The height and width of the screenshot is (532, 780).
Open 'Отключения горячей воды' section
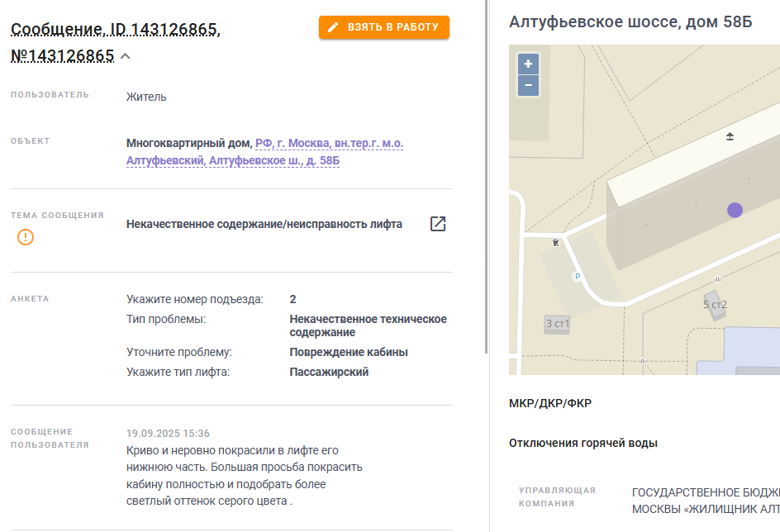coord(583,443)
